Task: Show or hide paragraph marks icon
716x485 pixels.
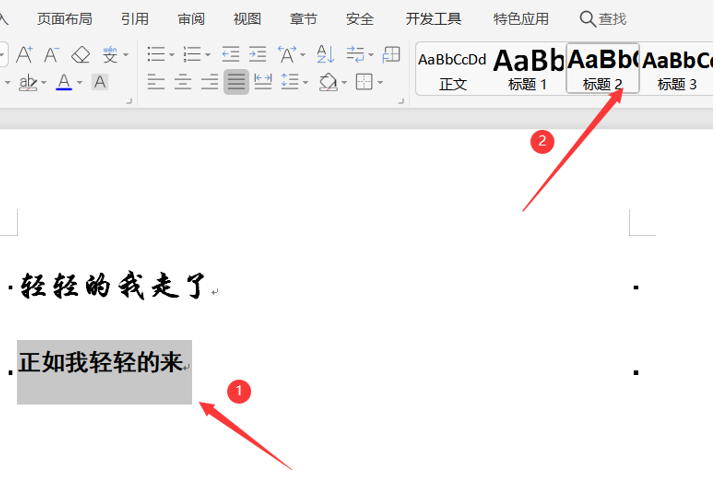Action: pos(355,54)
